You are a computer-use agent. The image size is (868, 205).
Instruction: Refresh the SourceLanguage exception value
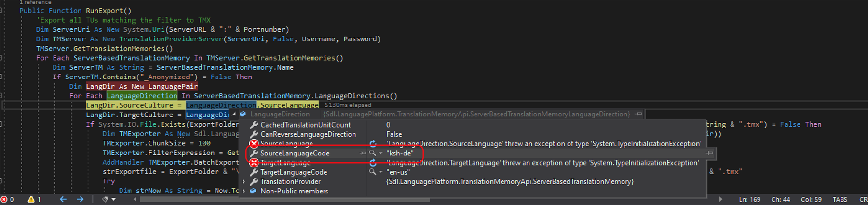[x=373, y=144]
